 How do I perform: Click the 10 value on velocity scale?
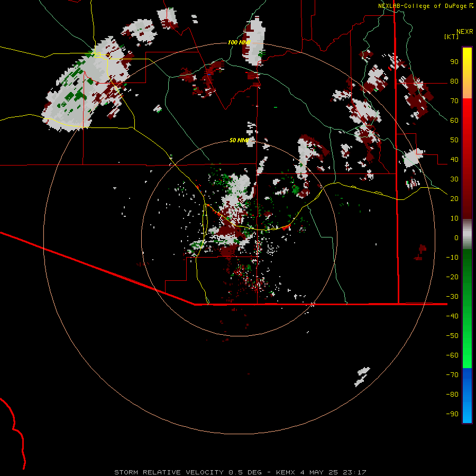click(454, 218)
